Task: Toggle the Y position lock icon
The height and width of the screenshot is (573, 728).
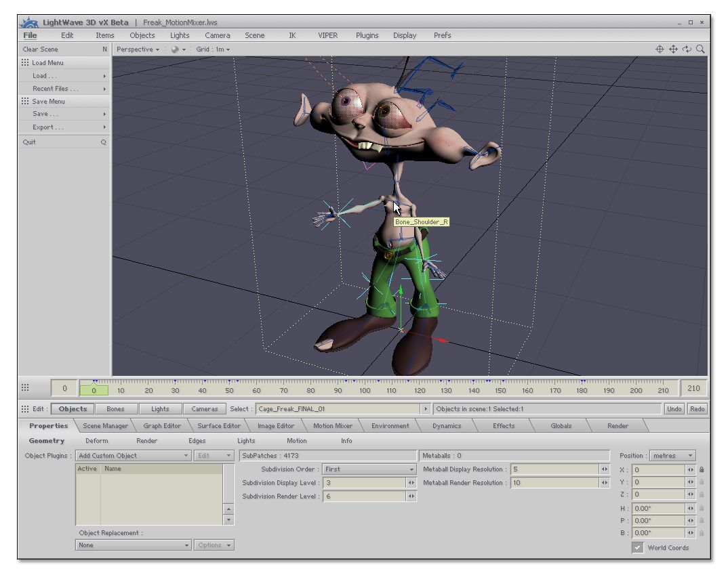Action: (x=702, y=482)
